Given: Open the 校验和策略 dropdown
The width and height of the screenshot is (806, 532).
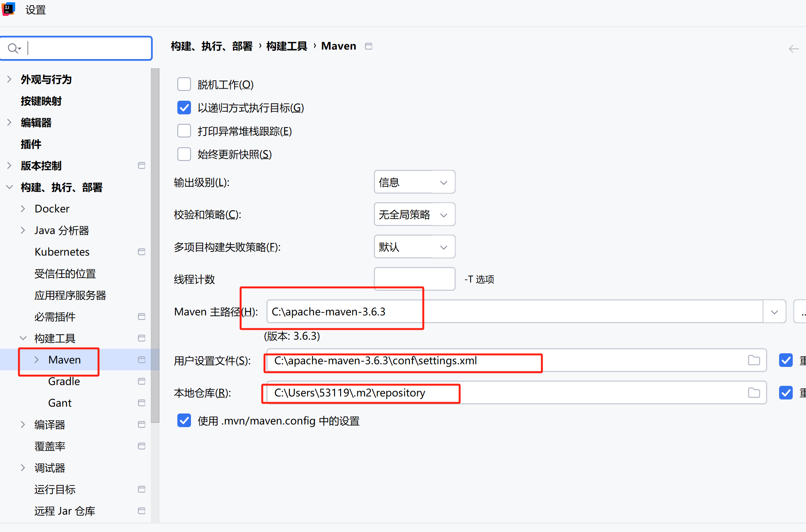Looking at the screenshot, I should [414, 215].
